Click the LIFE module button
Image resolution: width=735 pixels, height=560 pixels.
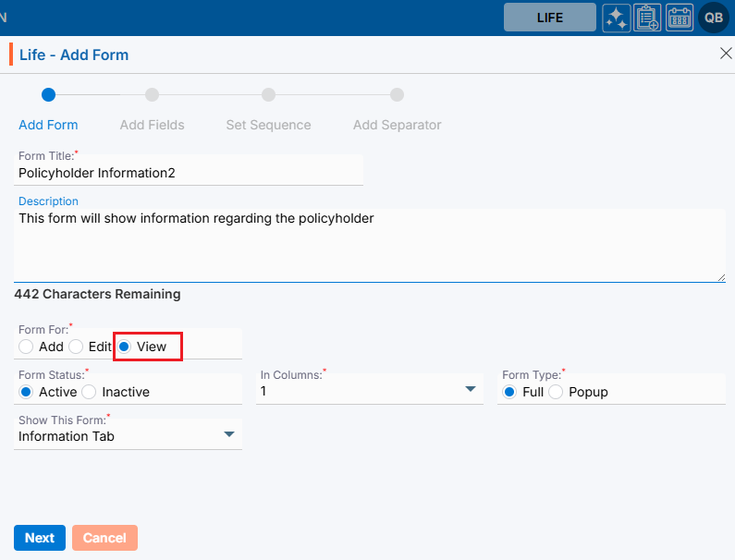pos(549,18)
